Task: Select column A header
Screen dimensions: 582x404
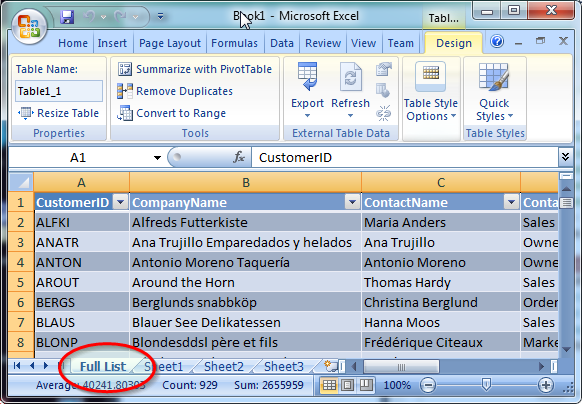Action: tap(81, 182)
